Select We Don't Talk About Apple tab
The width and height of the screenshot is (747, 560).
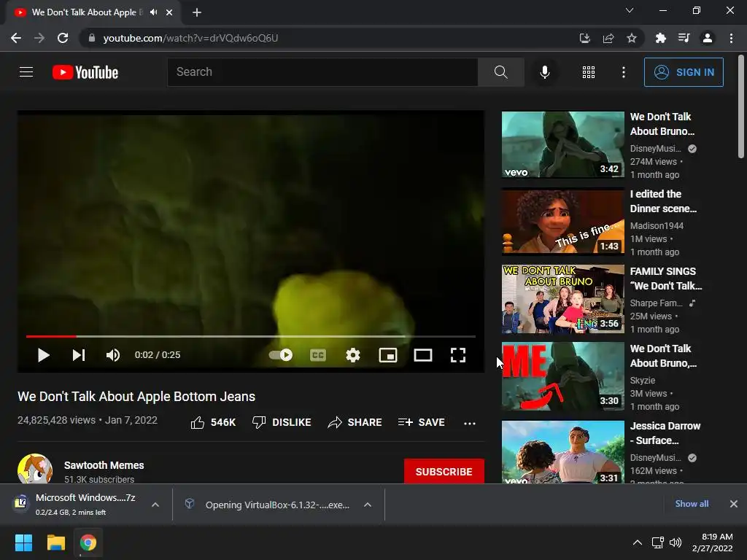[x=93, y=12]
